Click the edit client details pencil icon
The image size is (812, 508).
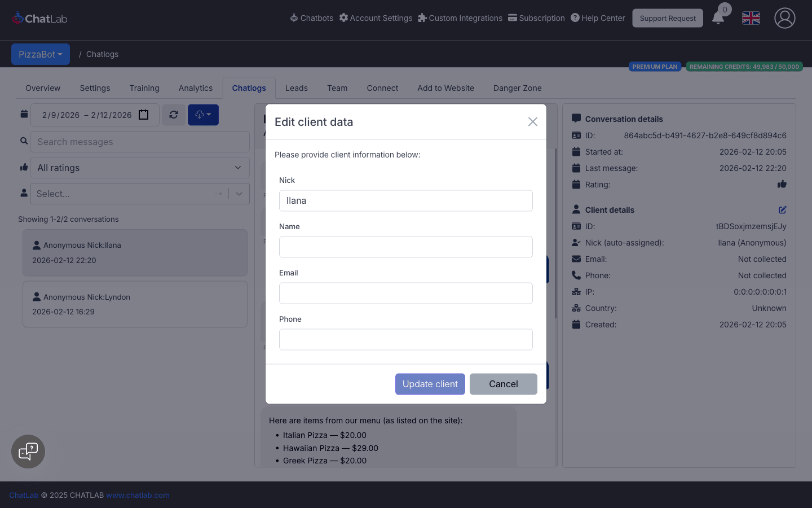pos(782,210)
